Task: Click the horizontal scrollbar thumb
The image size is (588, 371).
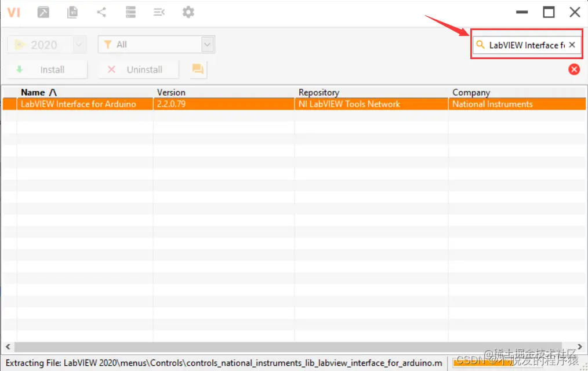Action: click(288, 347)
